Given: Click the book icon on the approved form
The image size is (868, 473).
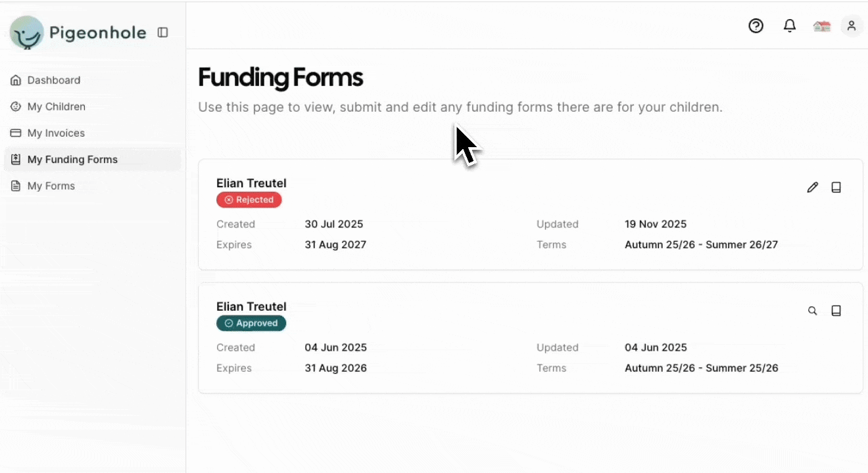Looking at the screenshot, I should click(836, 311).
